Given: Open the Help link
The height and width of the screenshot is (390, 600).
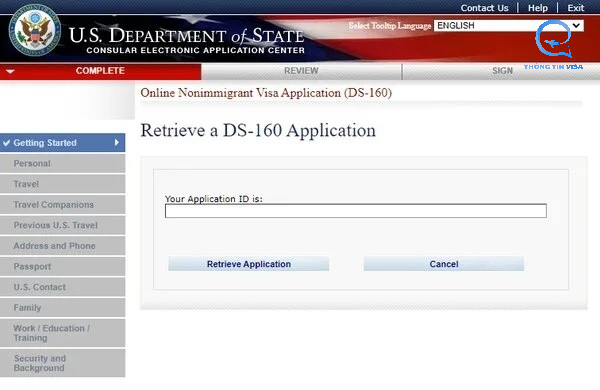Looking at the screenshot, I should [538, 8].
